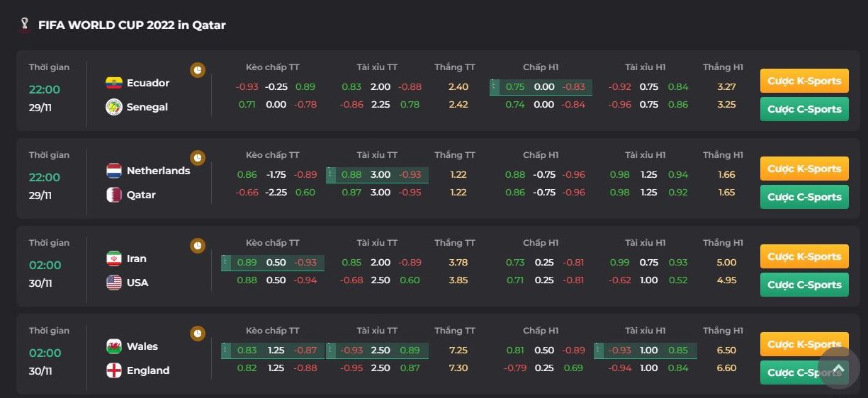Click the scroll-to-top arrow button
868x398 pixels.
tap(838, 368)
